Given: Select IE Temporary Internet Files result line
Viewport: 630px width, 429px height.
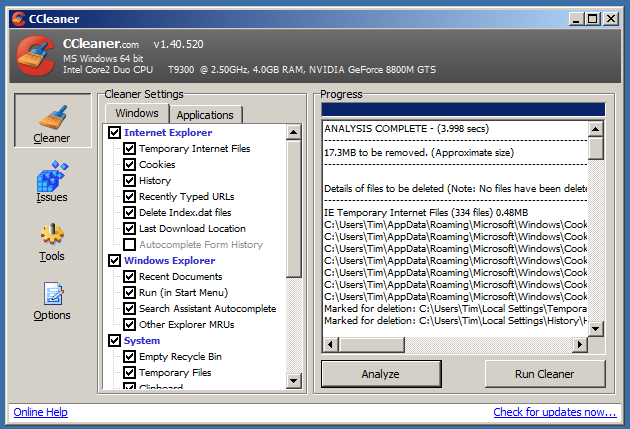Looking at the screenshot, I should pyautogui.click(x=426, y=212).
